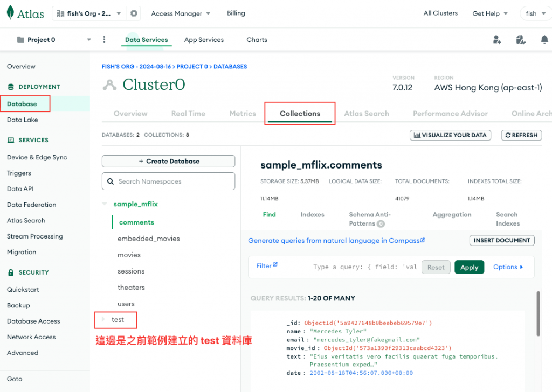
Task: Click the search magnifier icon in namespaces box
Action: pyautogui.click(x=111, y=181)
